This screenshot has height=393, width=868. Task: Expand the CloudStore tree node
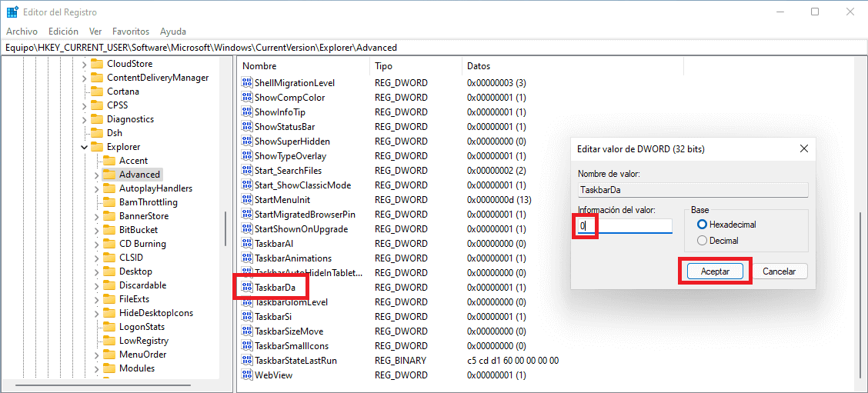[x=84, y=64]
